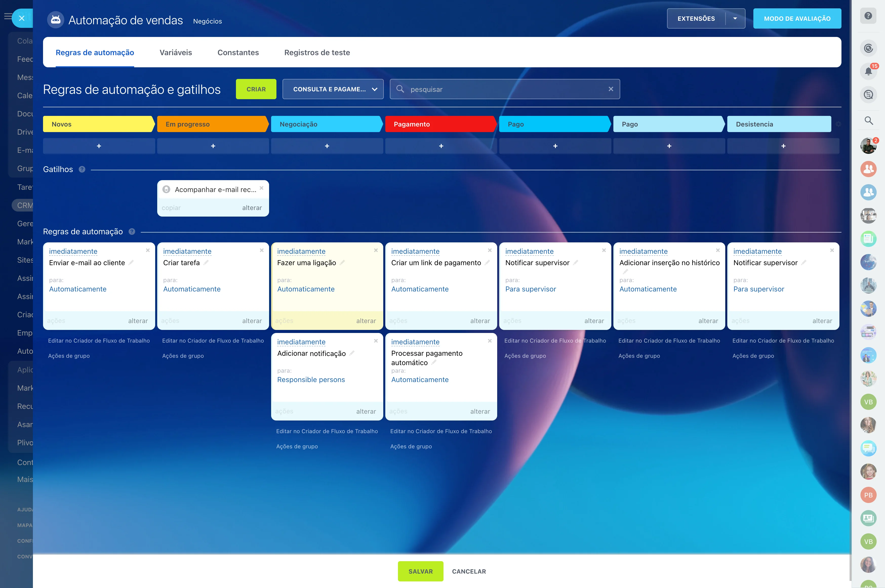Close the slider with the X button
This screenshot has height=588, width=885.
pos(22,18)
